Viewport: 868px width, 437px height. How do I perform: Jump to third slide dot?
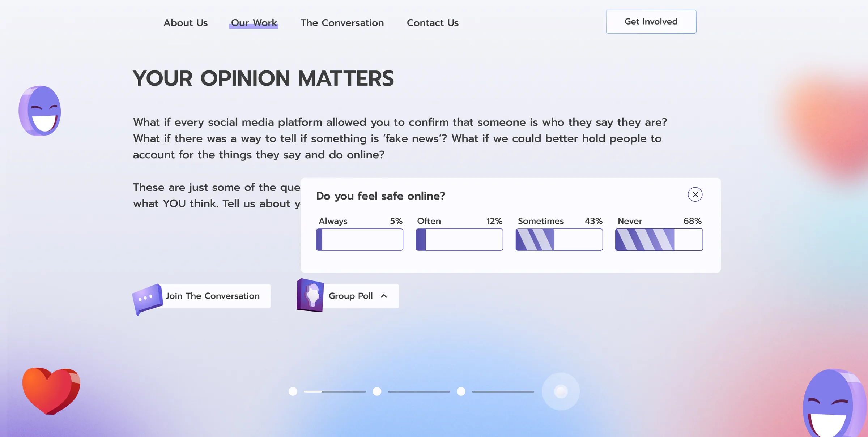pos(461,391)
